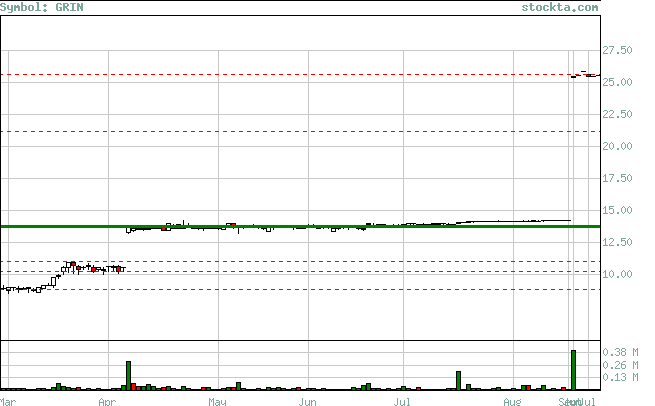Click the green volume spike in mid July

(458, 381)
